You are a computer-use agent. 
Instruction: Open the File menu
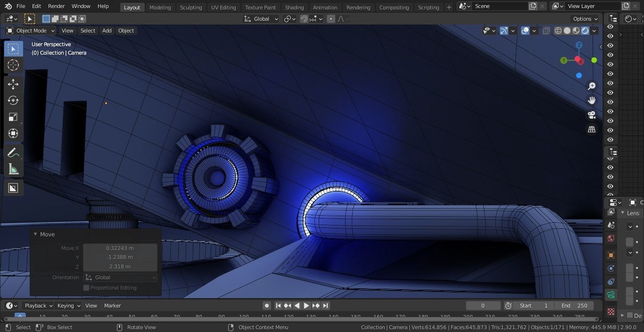coord(21,6)
